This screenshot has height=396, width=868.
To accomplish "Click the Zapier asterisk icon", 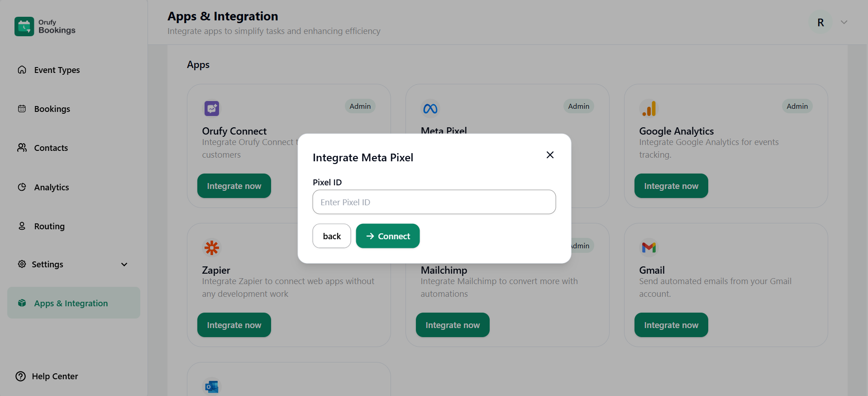I will [x=211, y=247].
